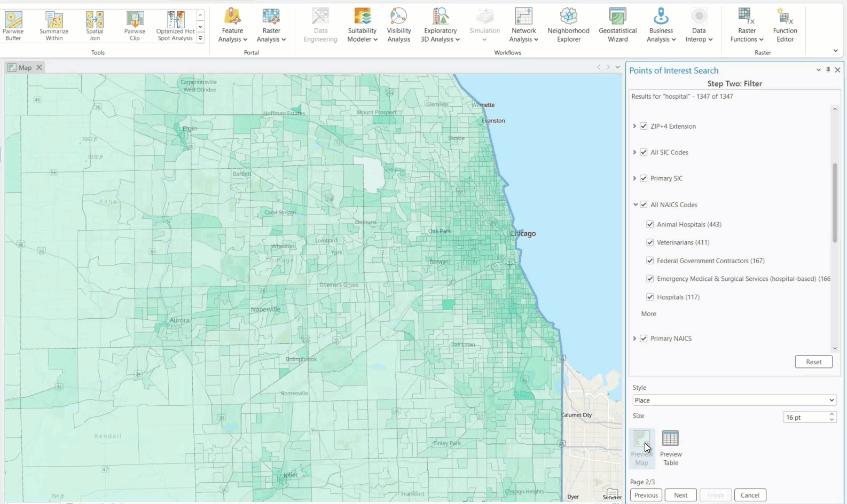Cancel the Points of Interest Search
The image size is (847, 504).
[x=750, y=495]
